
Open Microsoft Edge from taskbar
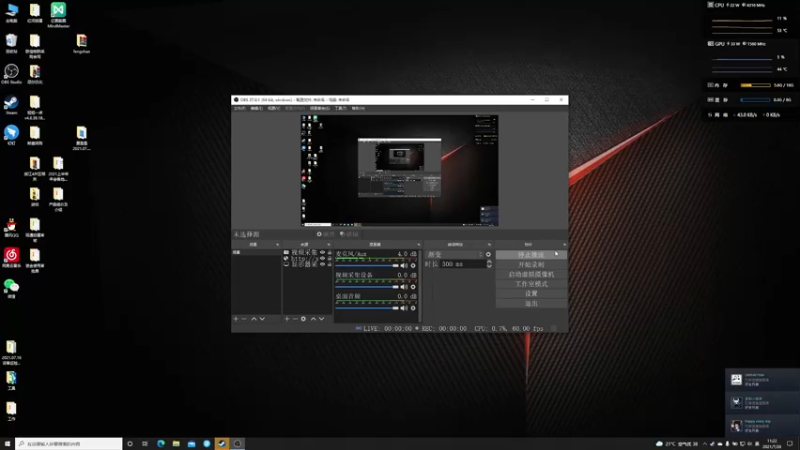pyautogui.click(x=161, y=444)
